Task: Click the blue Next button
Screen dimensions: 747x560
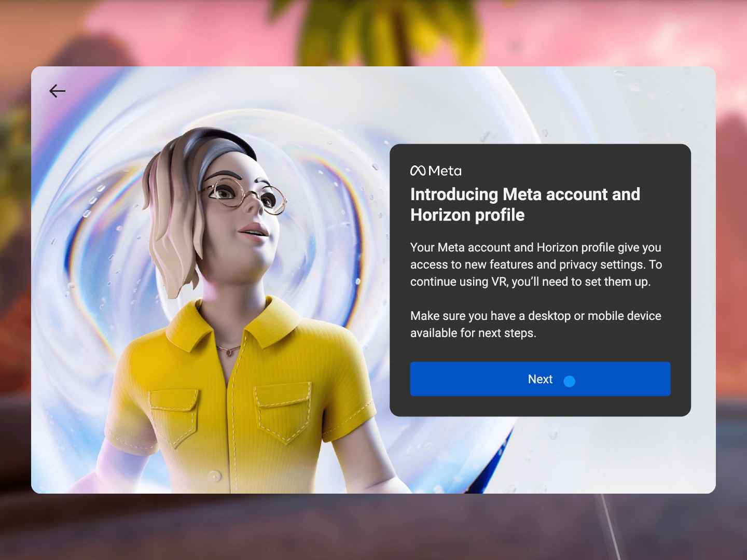Action: (540, 379)
